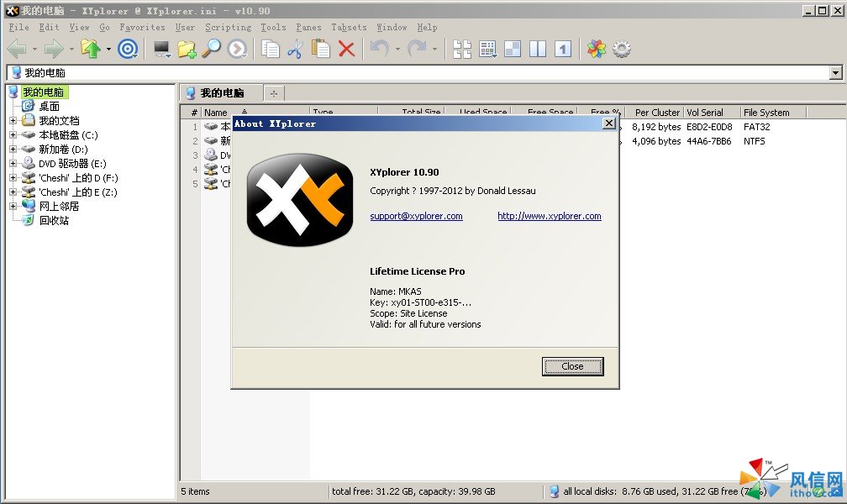The image size is (847, 504).
Task: Click the Paste clipboard icon
Action: pyautogui.click(x=320, y=50)
